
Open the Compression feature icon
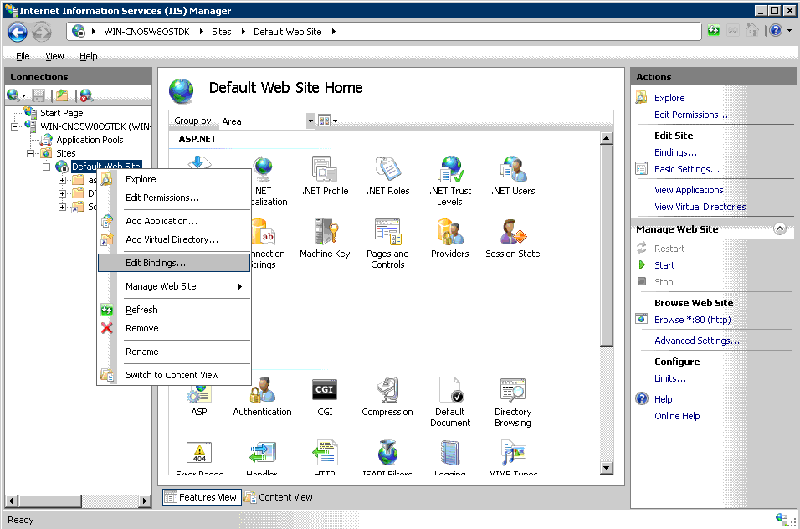pos(387,391)
